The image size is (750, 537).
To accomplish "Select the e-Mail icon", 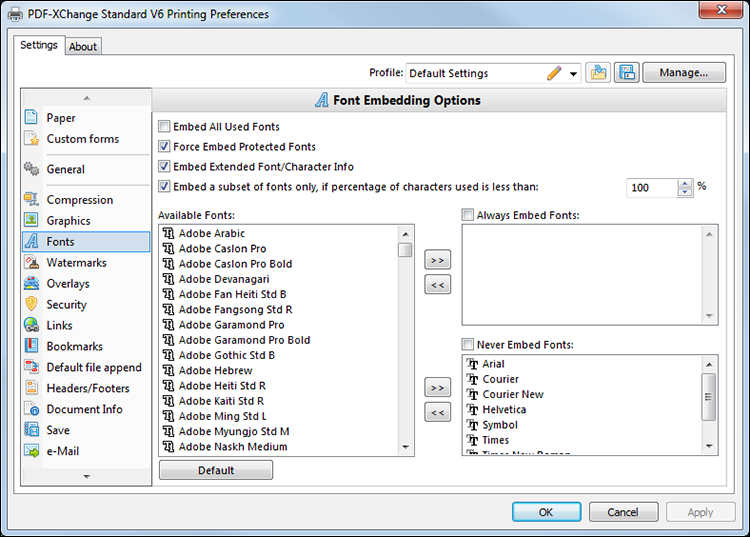I will 31,450.
